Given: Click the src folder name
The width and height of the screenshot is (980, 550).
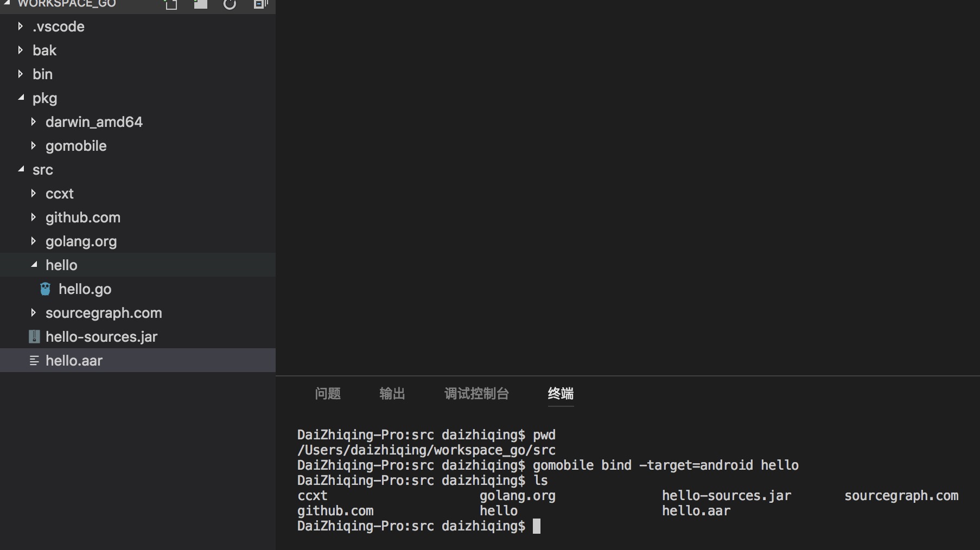Looking at the screenshot, I should tap(42, 170).
